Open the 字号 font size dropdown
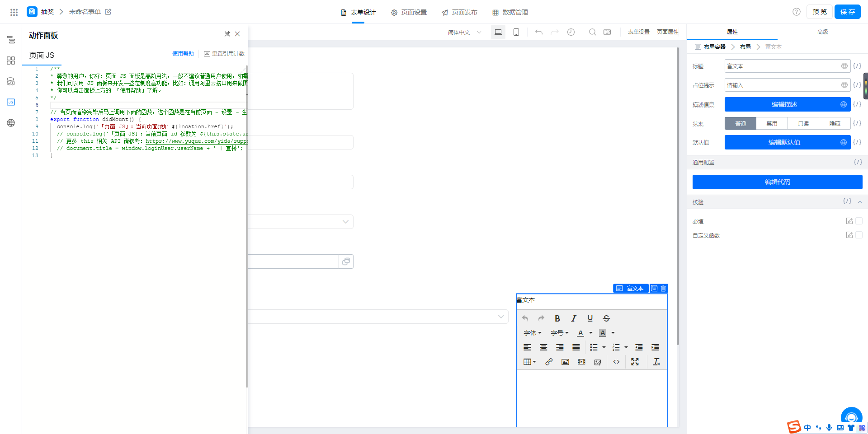 tap(560, 333)
